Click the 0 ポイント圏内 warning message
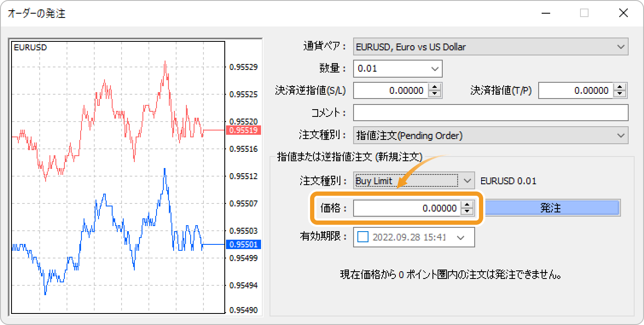Screen dimensions: 644x325 pyautogui.click(x=450, y=275)
